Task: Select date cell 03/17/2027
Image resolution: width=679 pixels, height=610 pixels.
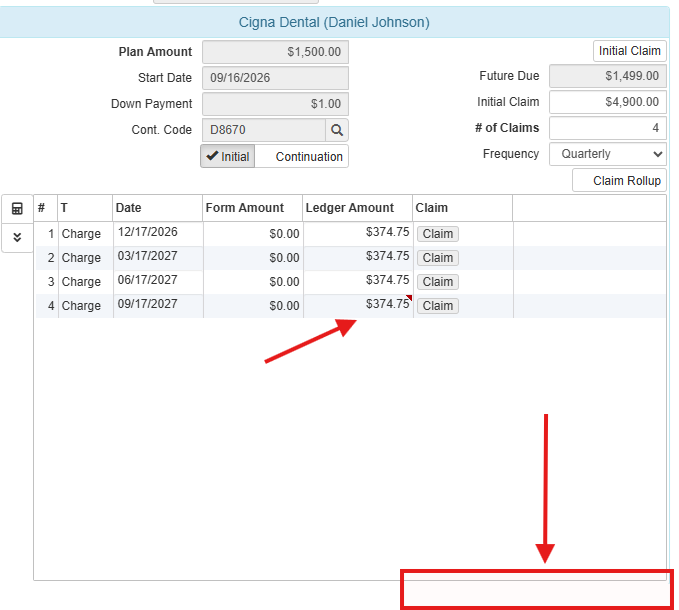Action: [x=158, y=258]
